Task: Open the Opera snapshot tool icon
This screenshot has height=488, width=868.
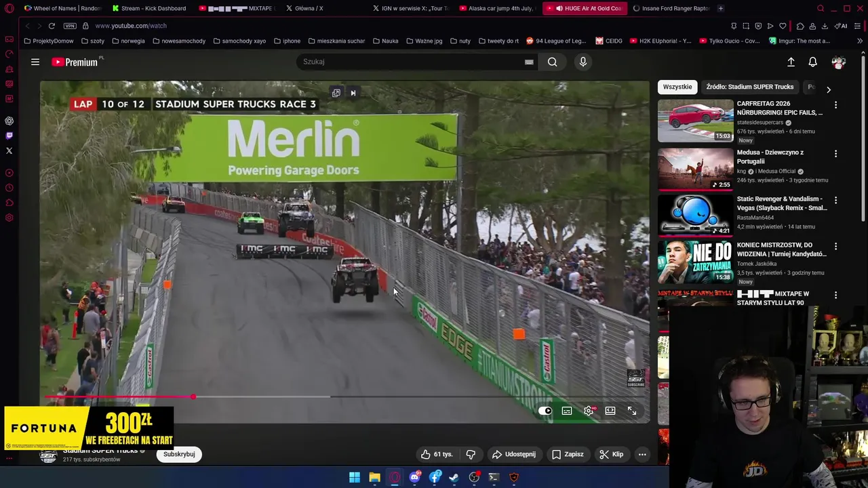Action: [745, 26]
